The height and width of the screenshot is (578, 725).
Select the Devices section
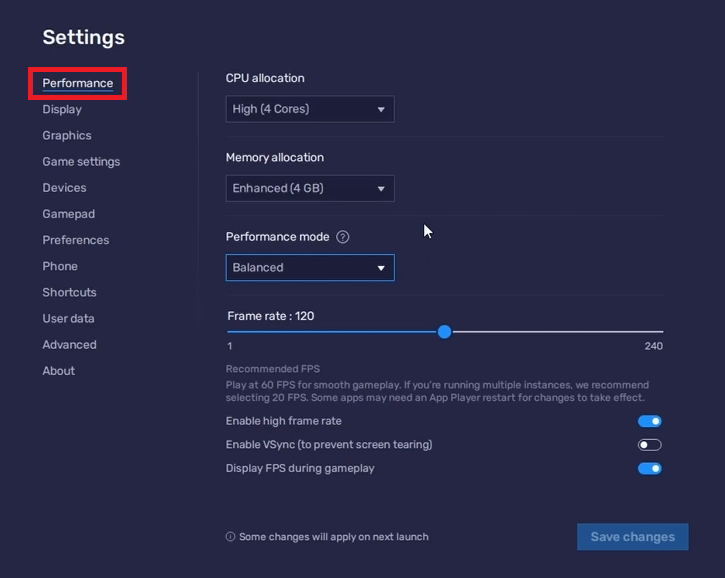click(x=64, y=187)
